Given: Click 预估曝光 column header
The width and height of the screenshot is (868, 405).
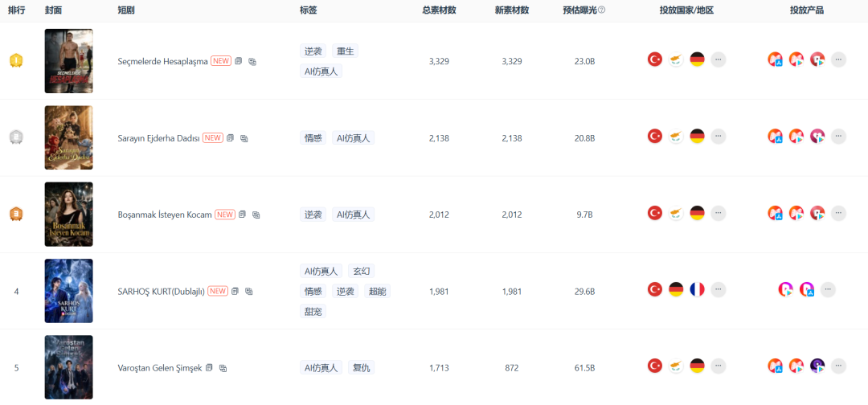Looking at the screenshot, I should coord(579,10).
